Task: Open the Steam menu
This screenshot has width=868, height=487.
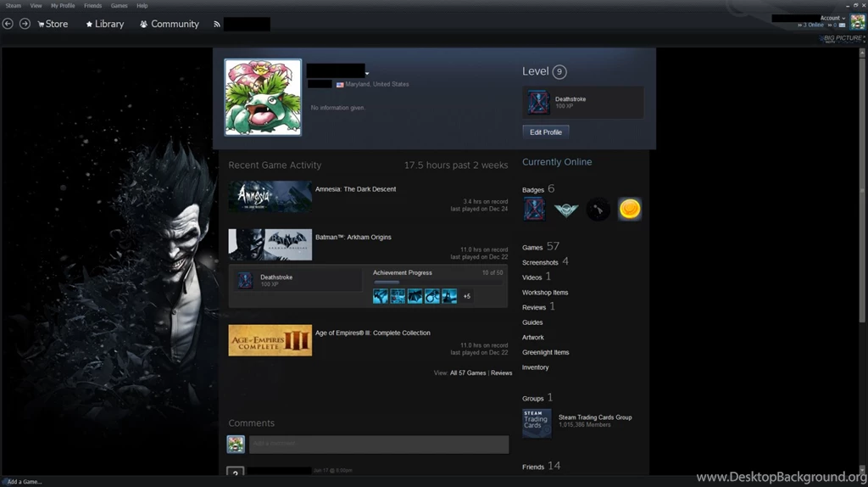Action: click(14, 6)
